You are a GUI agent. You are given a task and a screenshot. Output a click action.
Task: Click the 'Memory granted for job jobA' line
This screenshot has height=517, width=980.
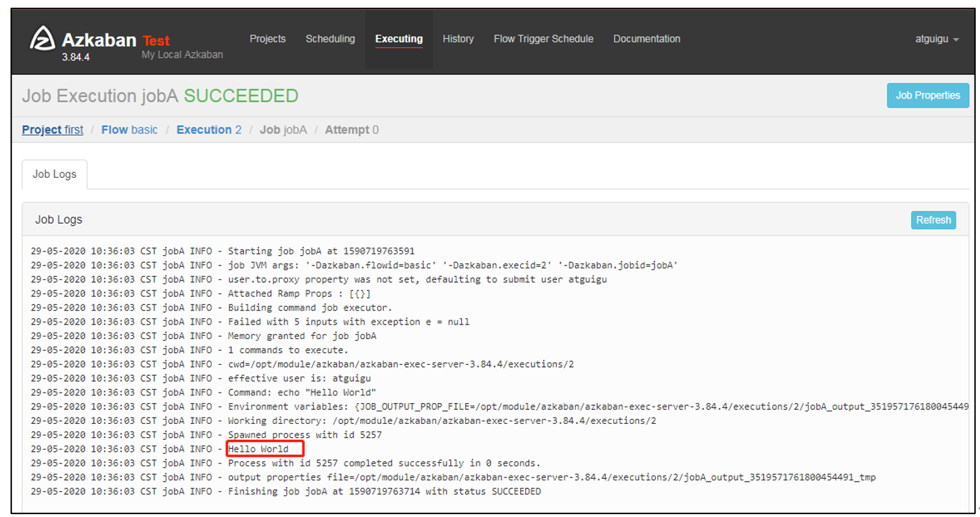pos(204,336)
